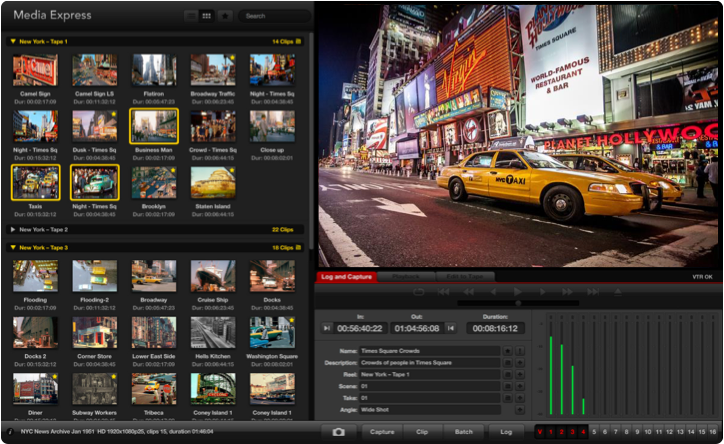Switch to list view in media browser
This screenshot has height=444, width=724.
tap(191, 16)
